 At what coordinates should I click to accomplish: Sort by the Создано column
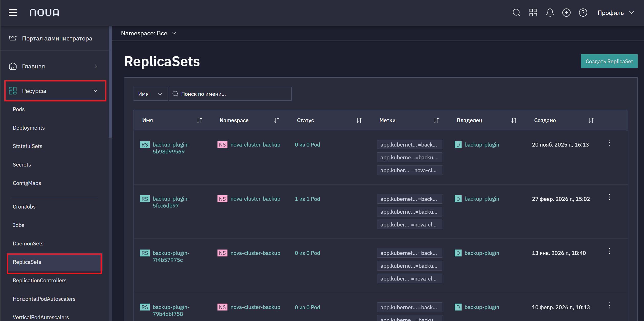click(x=591, y=120)
